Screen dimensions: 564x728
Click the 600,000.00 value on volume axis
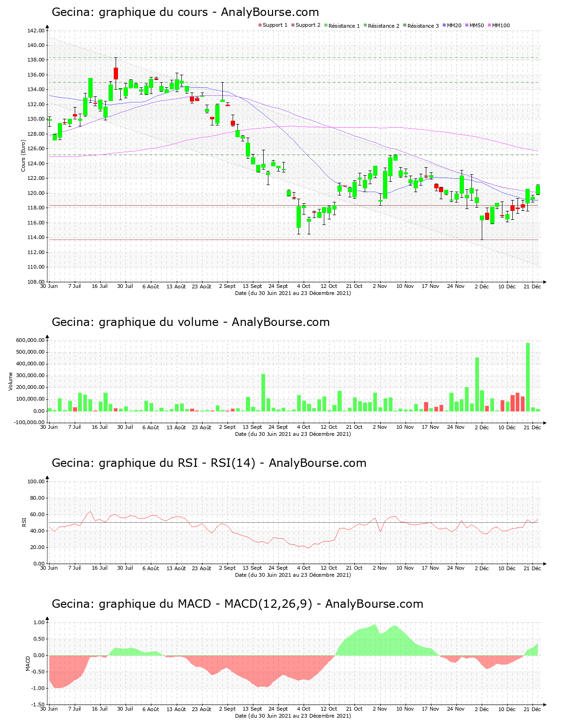[30, 341]
